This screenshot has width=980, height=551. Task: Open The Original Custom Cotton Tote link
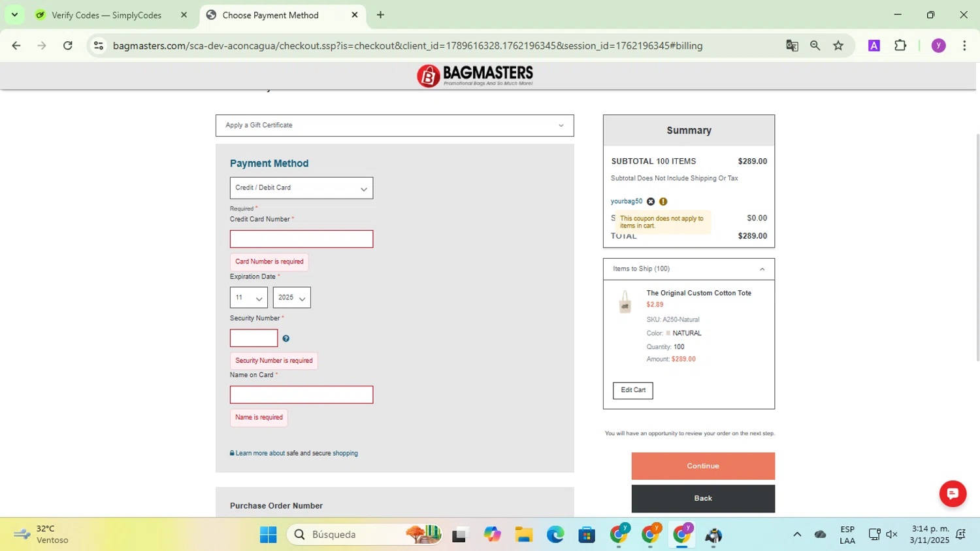pyautogui.click(x=698, y=293)
